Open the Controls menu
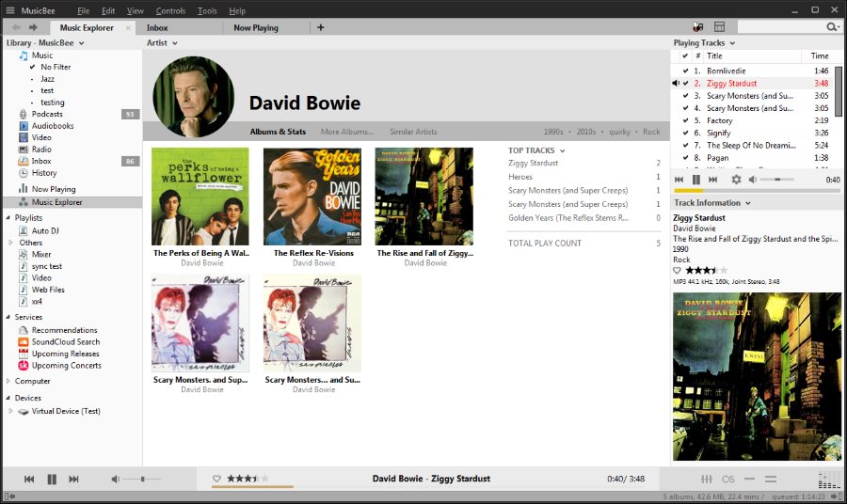 click(x=170, y=10)
